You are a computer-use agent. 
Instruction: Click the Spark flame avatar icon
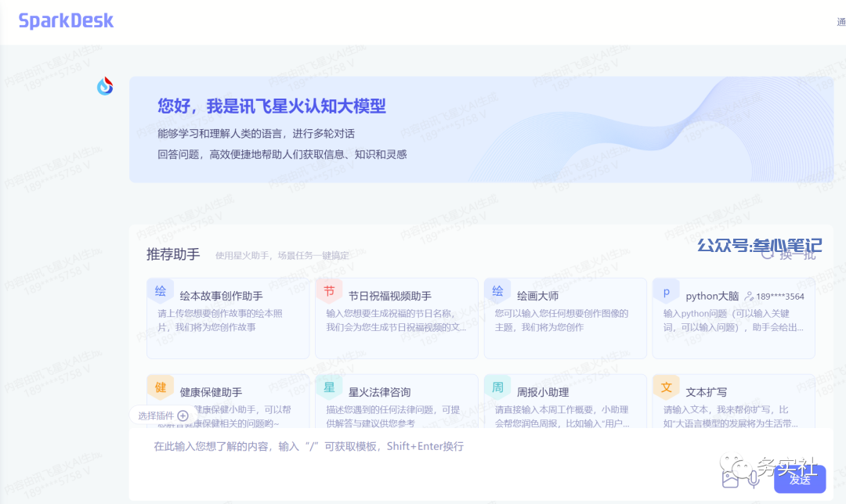pyautogui.click(x=105, y=86)
